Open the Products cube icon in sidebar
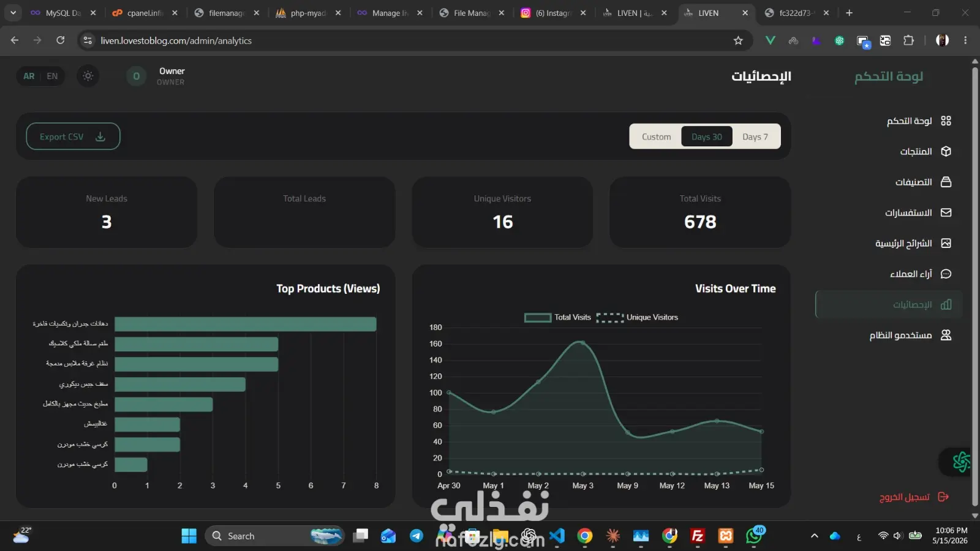The image size is (980, 551). pyautogui.click(x=946, y=151)
